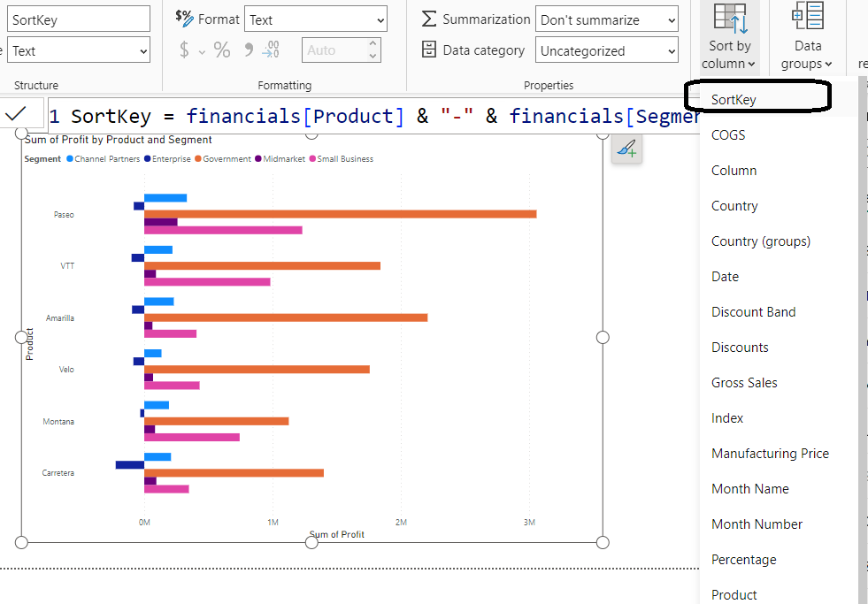Click the decimal places icon
Viewport: 868px width, 604px height.
(271, 50)
